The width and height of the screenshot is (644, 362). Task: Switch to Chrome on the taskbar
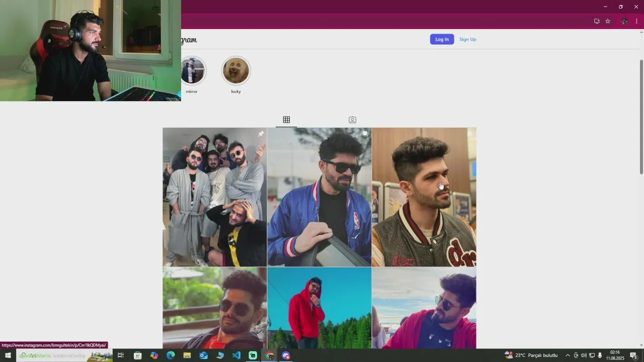click(270, 355)
